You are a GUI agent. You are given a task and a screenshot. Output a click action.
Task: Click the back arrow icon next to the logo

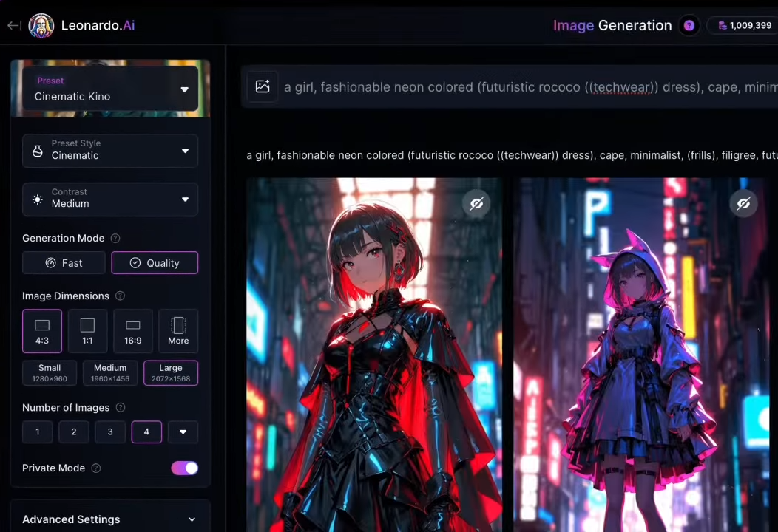(13, 26)
